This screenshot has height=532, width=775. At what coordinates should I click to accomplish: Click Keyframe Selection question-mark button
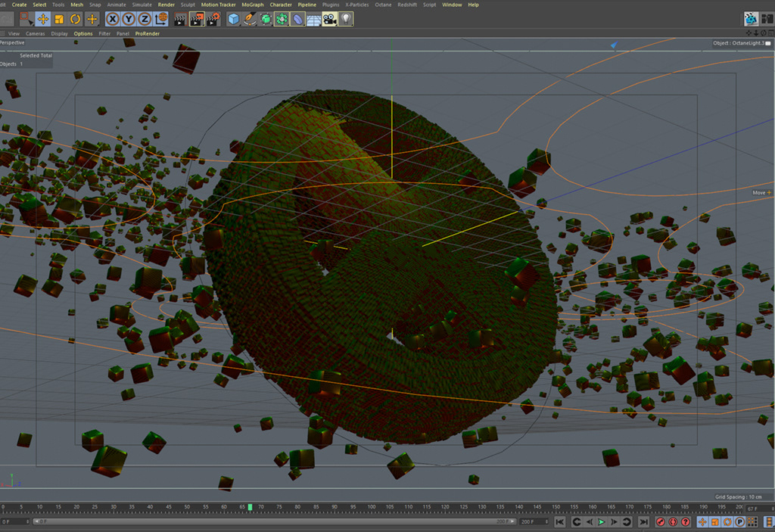[x=686, y=522]
